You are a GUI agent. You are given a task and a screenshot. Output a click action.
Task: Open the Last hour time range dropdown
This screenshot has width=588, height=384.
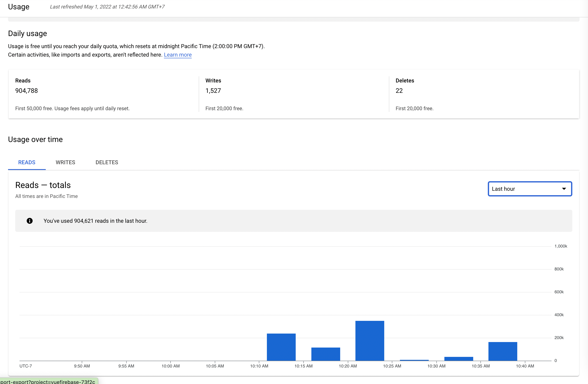coord(530,189)
